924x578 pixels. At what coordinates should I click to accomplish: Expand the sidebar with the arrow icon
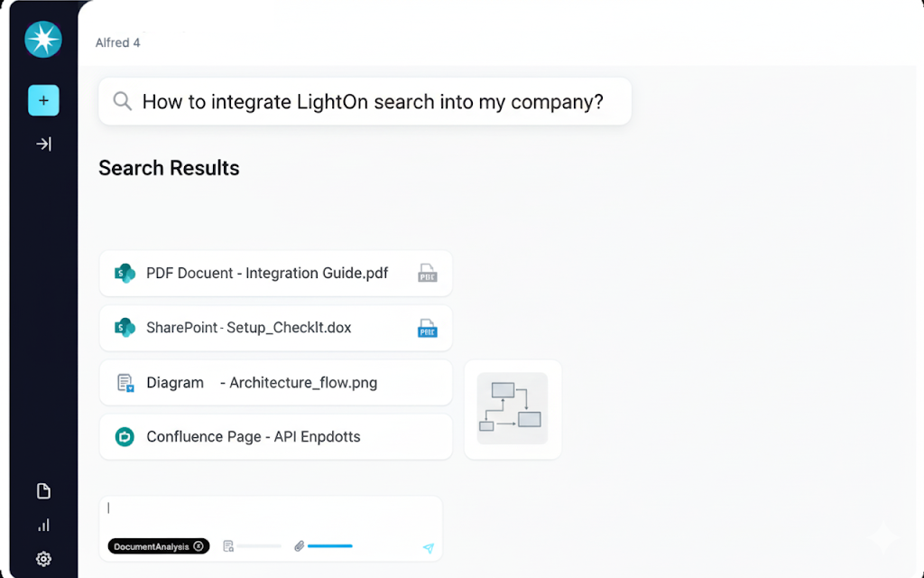pos(43,144)
